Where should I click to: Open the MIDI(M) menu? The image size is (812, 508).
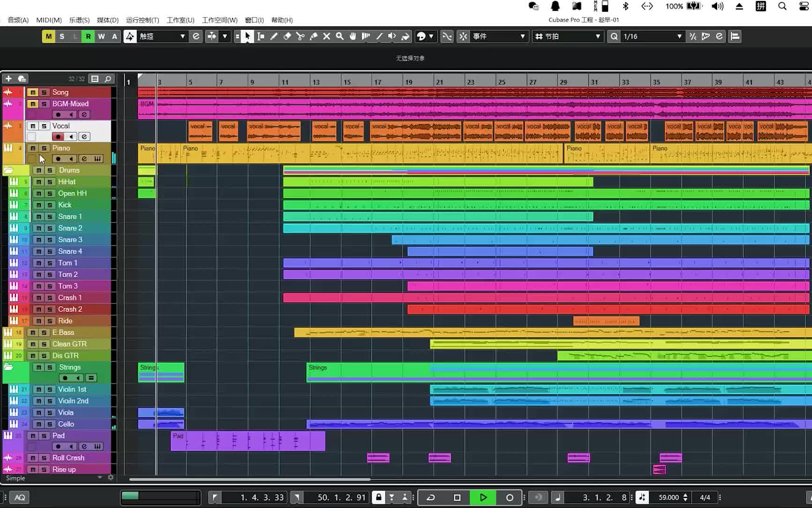49,20
